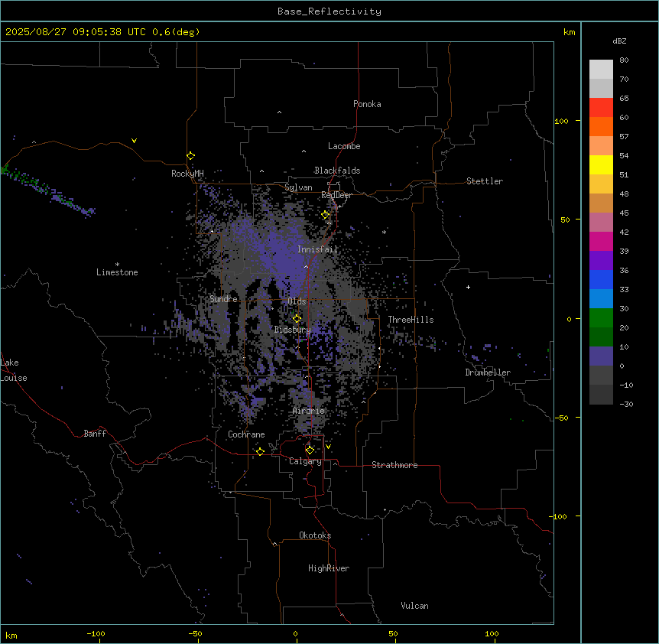Click the Vulcan label
The height and width of the screenshot is (644, 659).
click(x=414, y=606)
